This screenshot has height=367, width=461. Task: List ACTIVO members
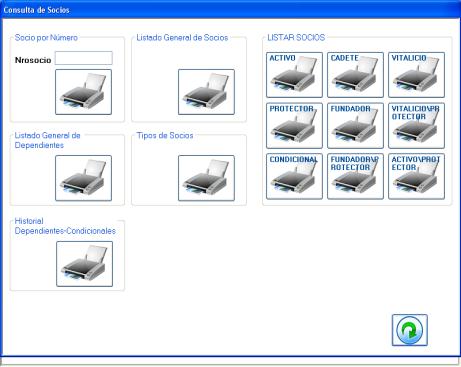tap(294, 75)
